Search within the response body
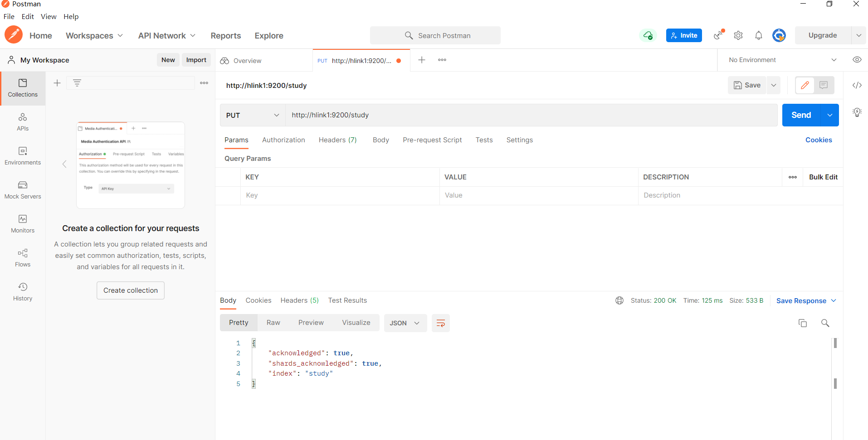 coord(825,323)
